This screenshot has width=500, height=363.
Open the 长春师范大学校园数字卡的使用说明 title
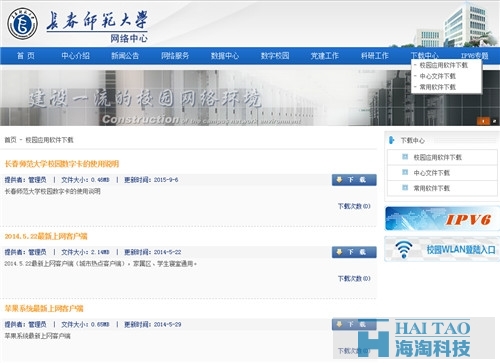(62, 164)
